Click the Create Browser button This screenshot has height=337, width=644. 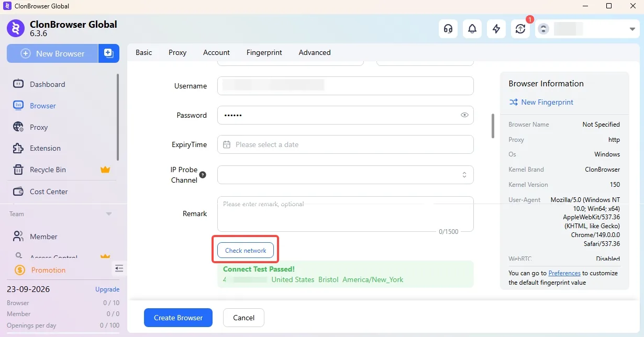(x=178, y=318)
